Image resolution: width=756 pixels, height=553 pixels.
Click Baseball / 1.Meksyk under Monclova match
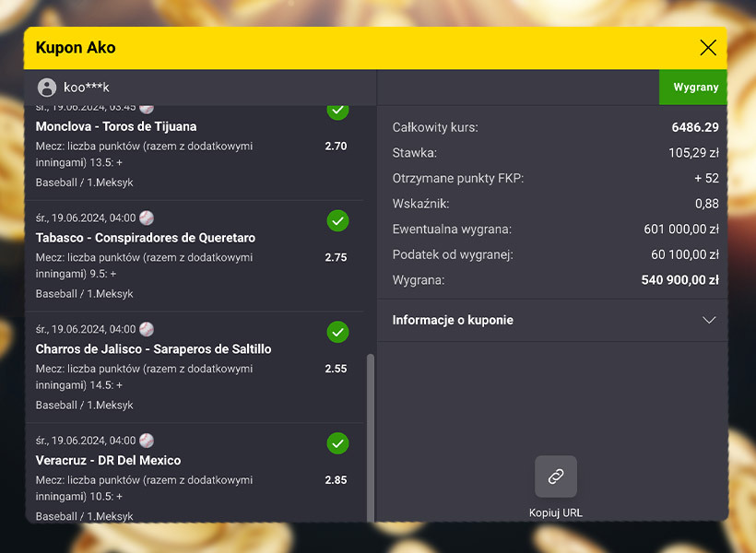[85, 182]
